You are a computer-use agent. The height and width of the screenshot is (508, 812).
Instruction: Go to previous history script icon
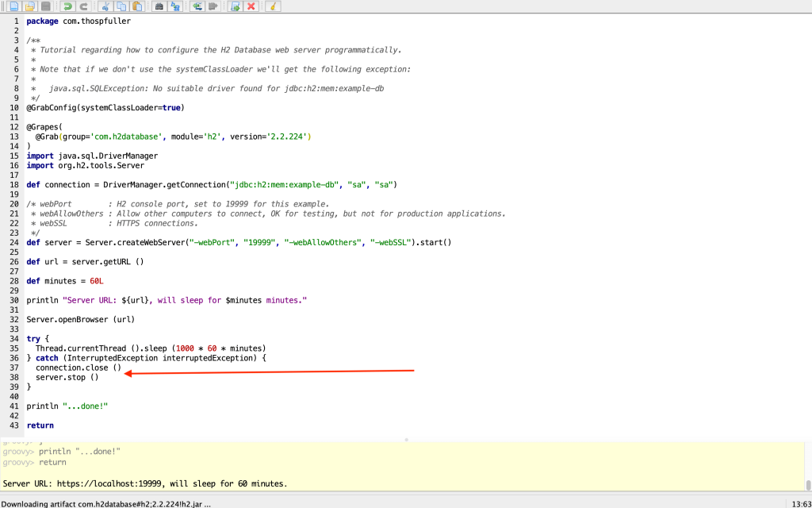(197, 6)
